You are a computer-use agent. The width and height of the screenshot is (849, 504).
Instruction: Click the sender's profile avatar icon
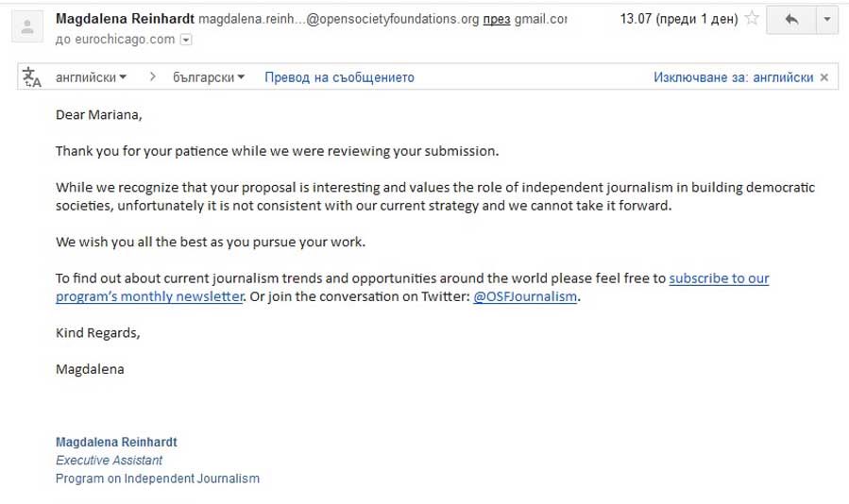(x=27, y=27)
